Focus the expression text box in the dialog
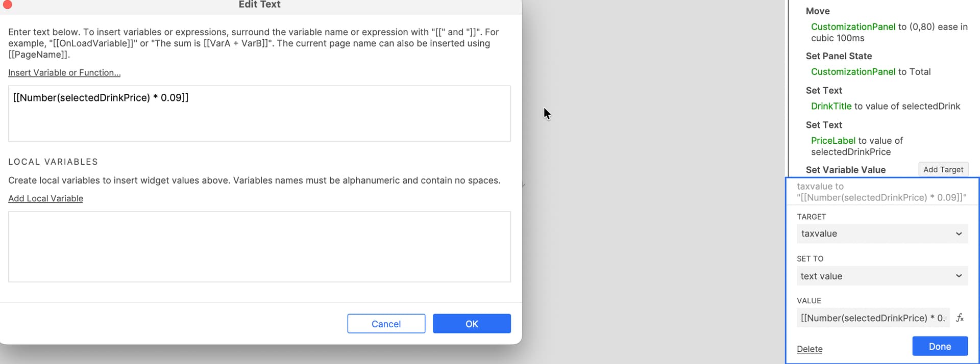980x364 pixels. (259, 113)
